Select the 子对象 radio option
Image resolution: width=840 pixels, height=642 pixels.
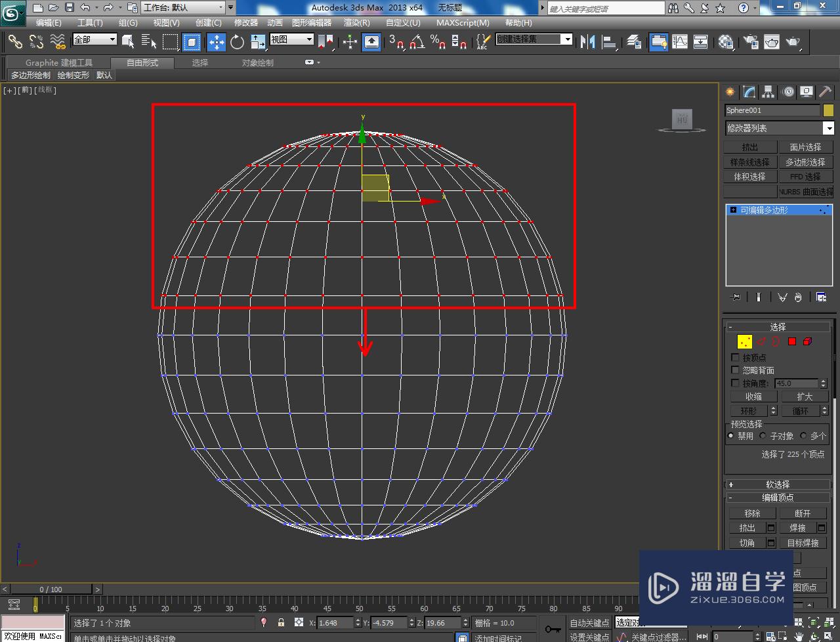click(x=763, y=436)
